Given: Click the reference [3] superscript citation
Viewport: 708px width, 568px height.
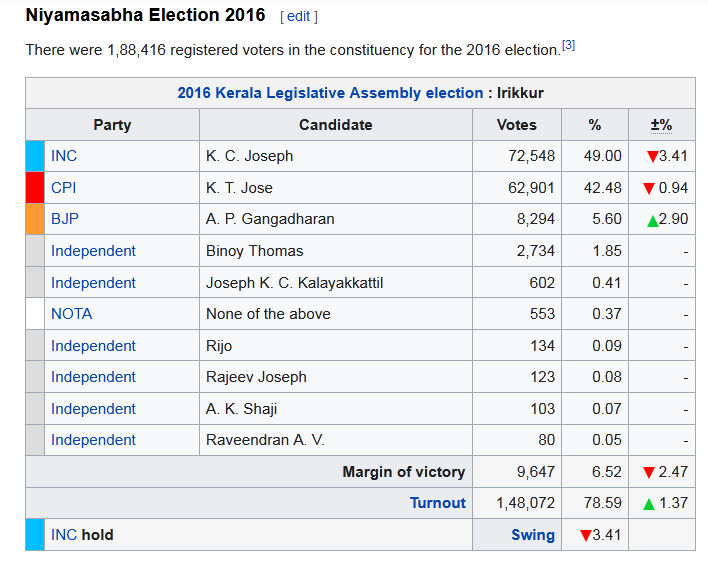Looking at the screenshot, I should click(x=568, y=45).
